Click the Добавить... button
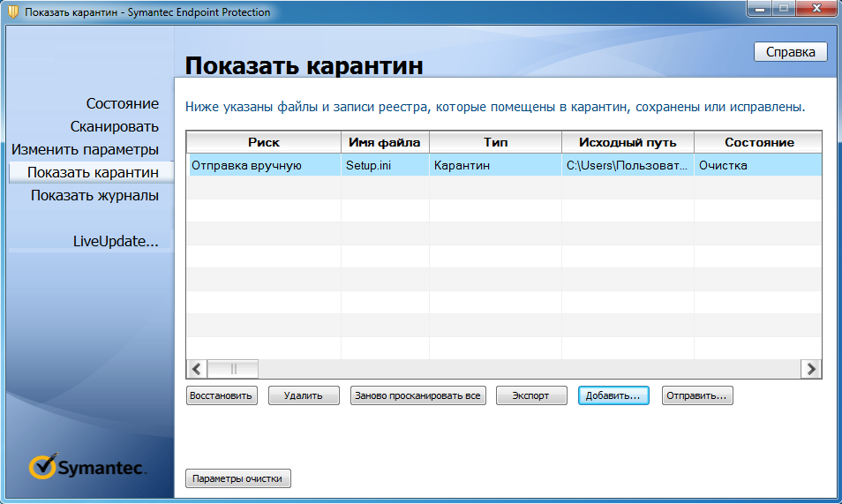Image resolution: width=842 pixels, height=504 pixels. (x=613, y=395)
